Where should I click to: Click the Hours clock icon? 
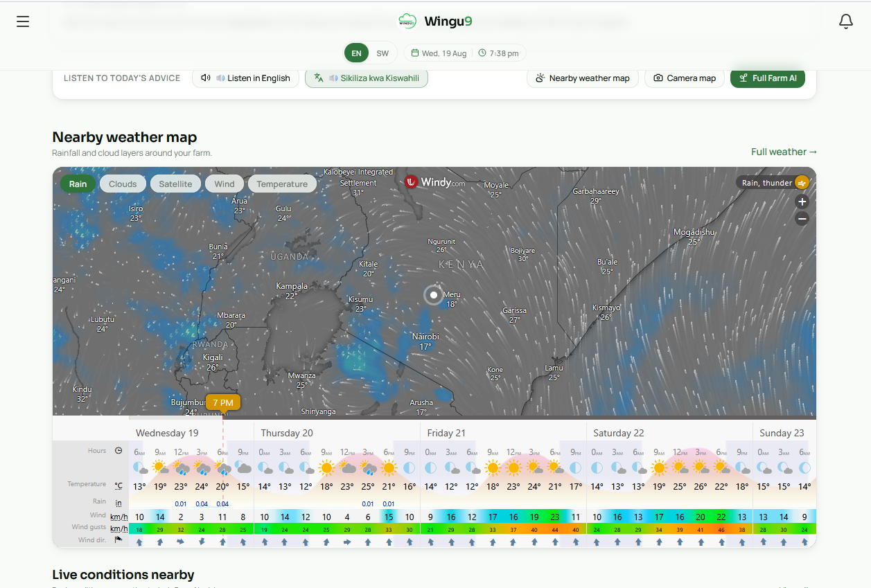pyautogui.click(x=118, y=450)
